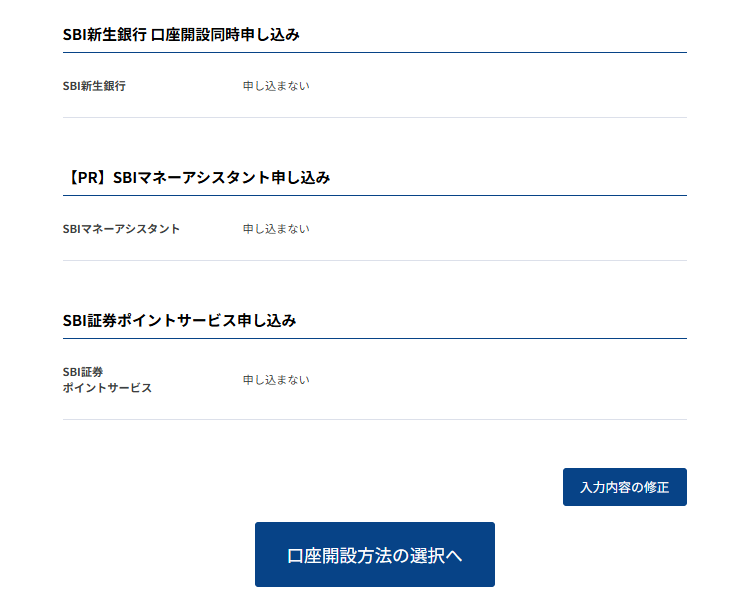Select the SBI新生銀行 row label
The width and height of the screenshot is (750, 616).
[x=94, y=86]
